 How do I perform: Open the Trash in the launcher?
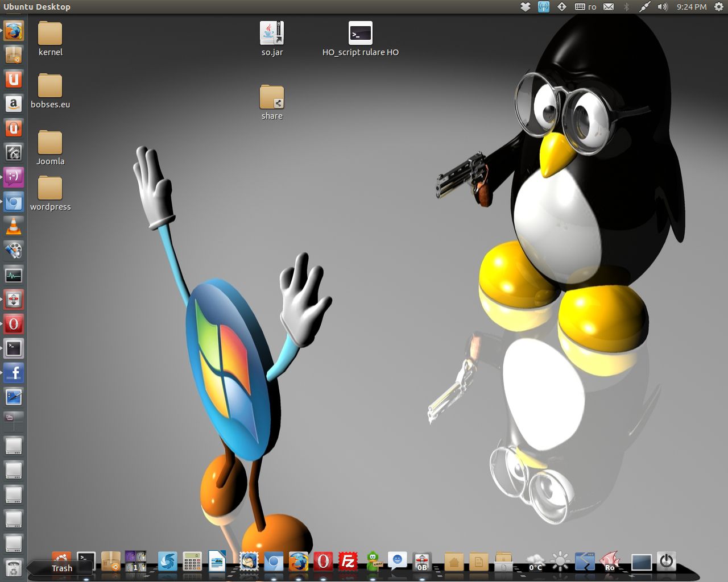coord(14,568)
